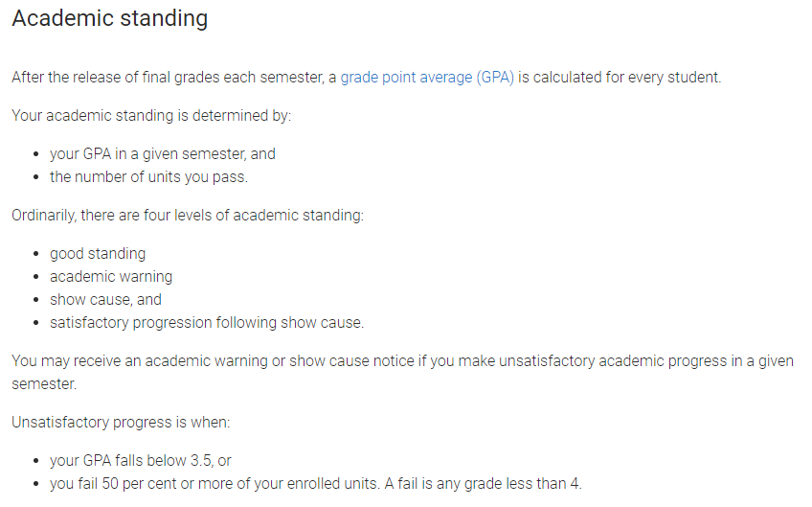Click the "Ordinarily, there are four levels" line
Screen dimensions: 812x507
point(188,215)
